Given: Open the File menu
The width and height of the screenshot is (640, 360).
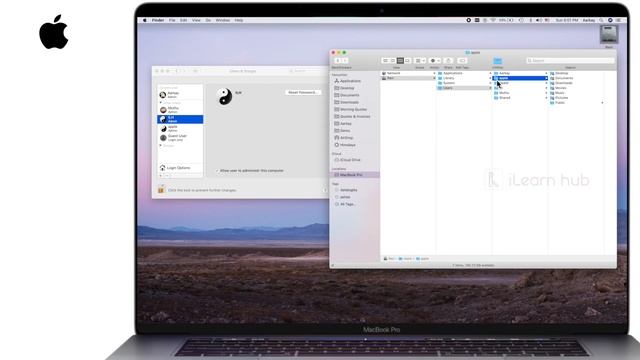Looking at the screenshot, I should click(172, 20).
